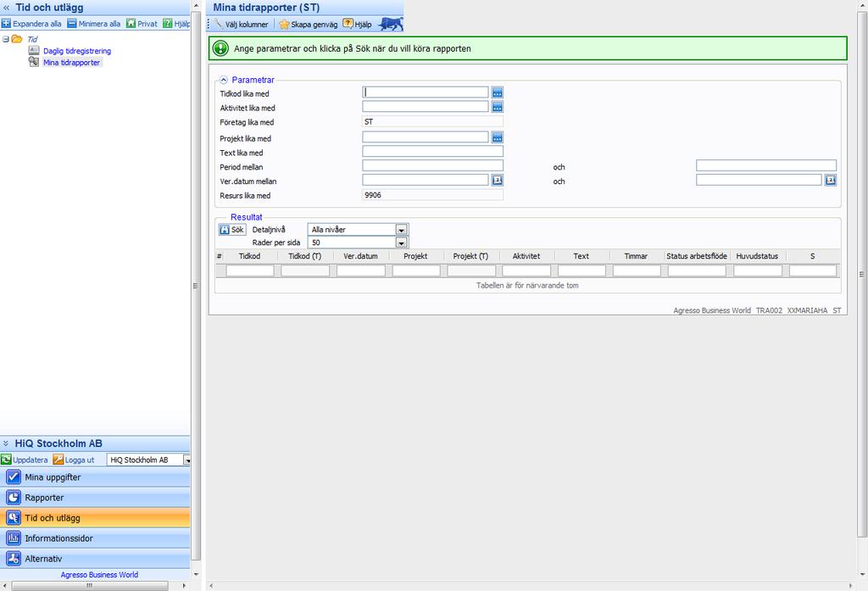Click the filter box under Tidkod column
This screenshot has height=591, width=868.
pyautogui.click(x=250, y=270)
